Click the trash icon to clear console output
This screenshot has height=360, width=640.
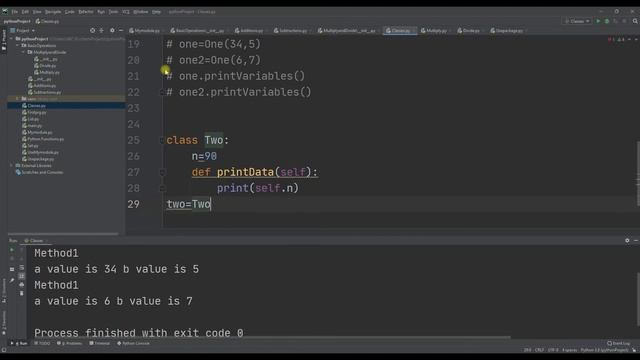[x=22, y=293]
